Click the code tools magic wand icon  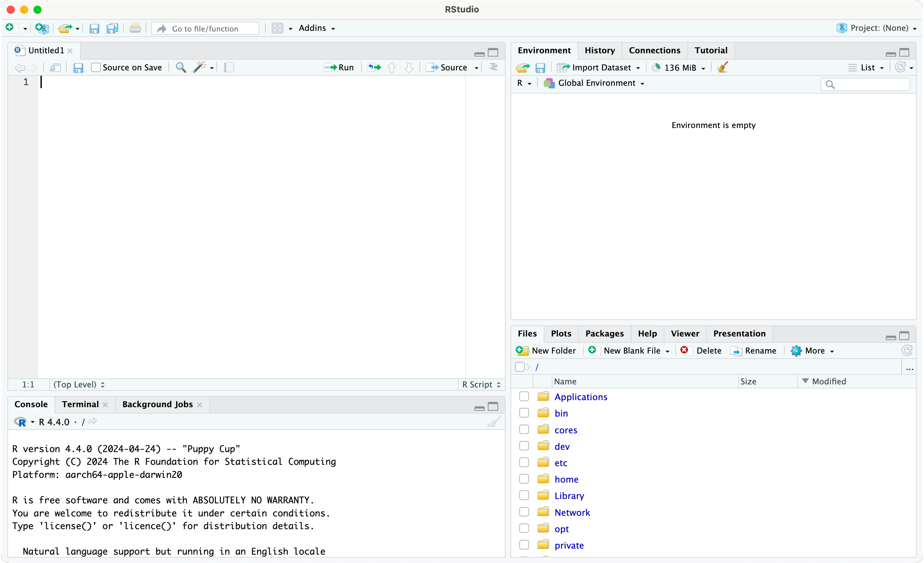tap(199, 67)
